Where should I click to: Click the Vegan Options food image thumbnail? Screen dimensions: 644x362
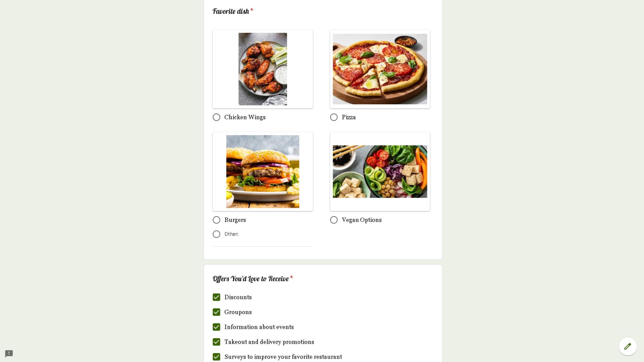(379, 171)
